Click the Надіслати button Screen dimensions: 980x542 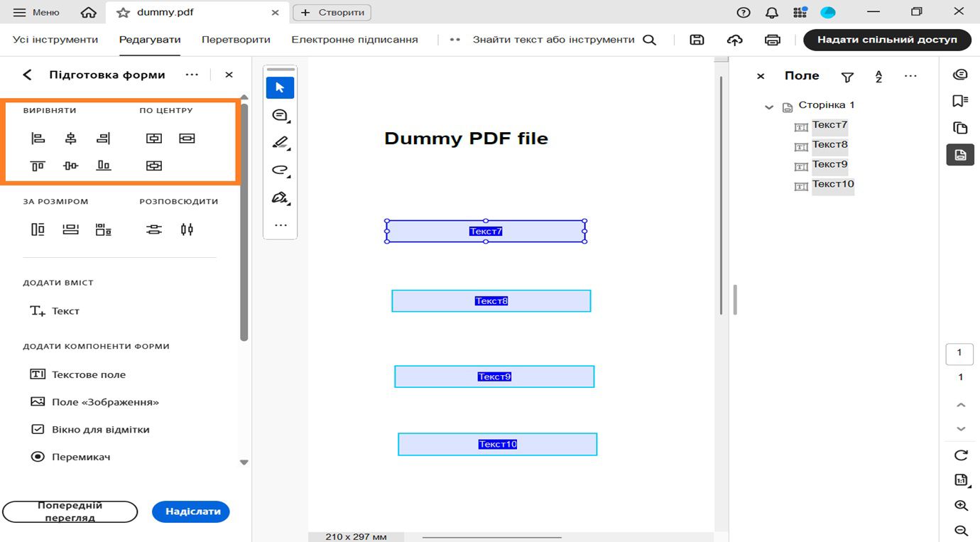[191, 511]
